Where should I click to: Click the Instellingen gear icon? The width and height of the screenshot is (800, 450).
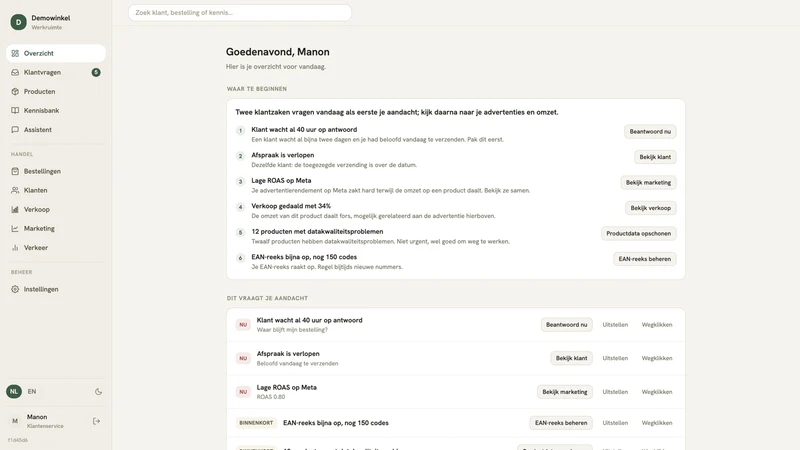tap(15, 289)
